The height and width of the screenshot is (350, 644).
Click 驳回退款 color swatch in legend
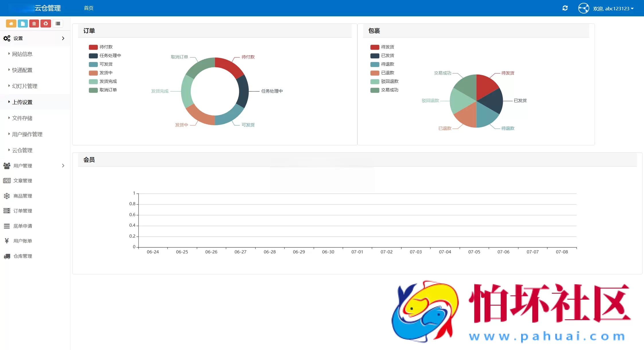[x=375, y=81]
